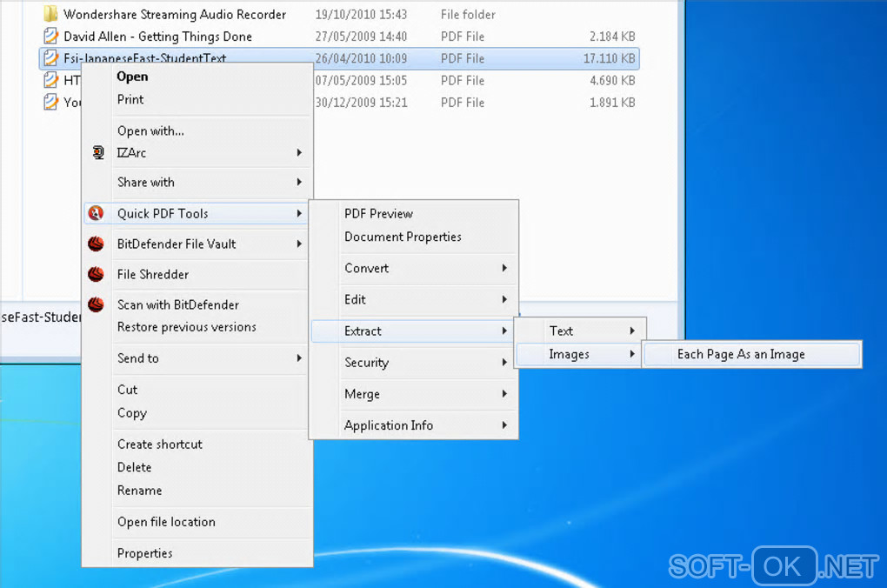Select Scan with BitDefender
Viewport: 887px width, 588px height.
[178, 304]
